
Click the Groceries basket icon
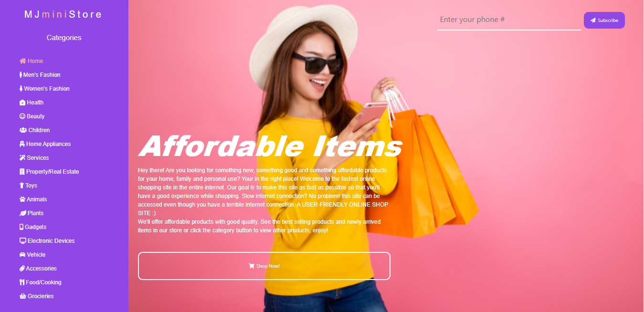22,296
